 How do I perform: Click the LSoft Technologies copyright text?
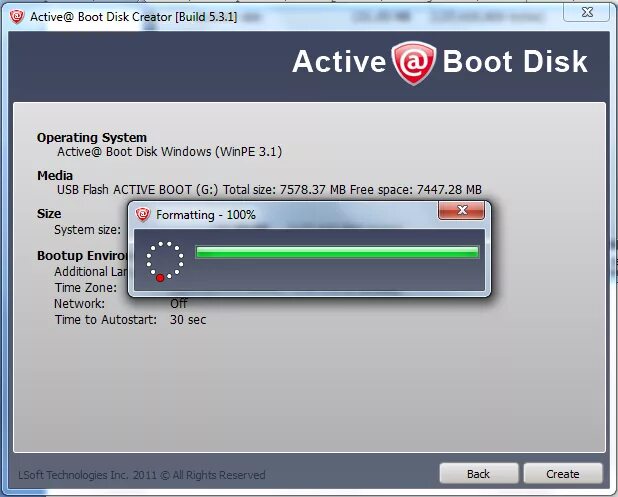coord(142,475)
